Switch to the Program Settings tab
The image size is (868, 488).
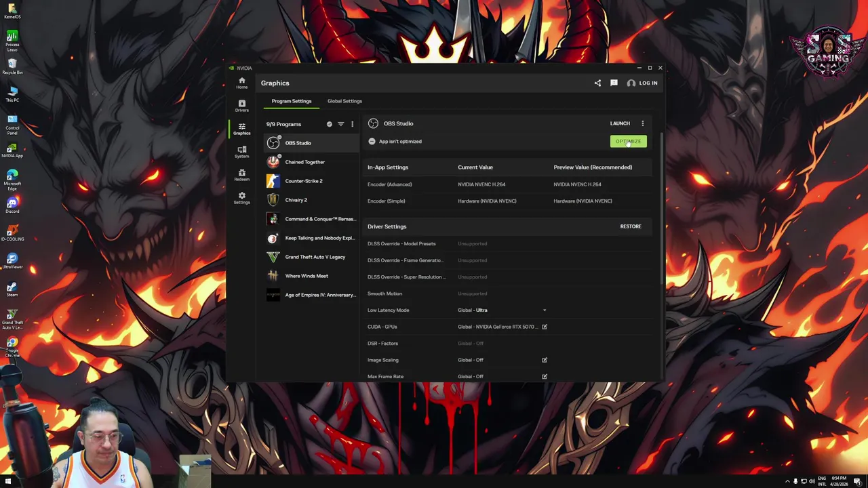[x=292, y=101]
